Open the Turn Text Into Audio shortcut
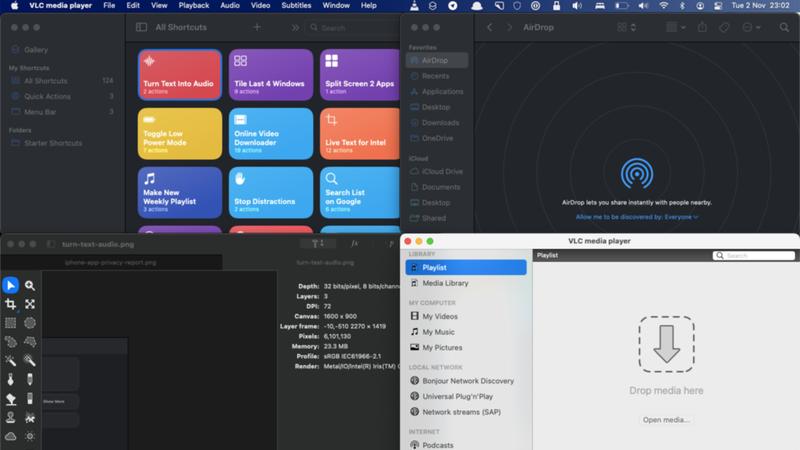 (x=180, y=74)
